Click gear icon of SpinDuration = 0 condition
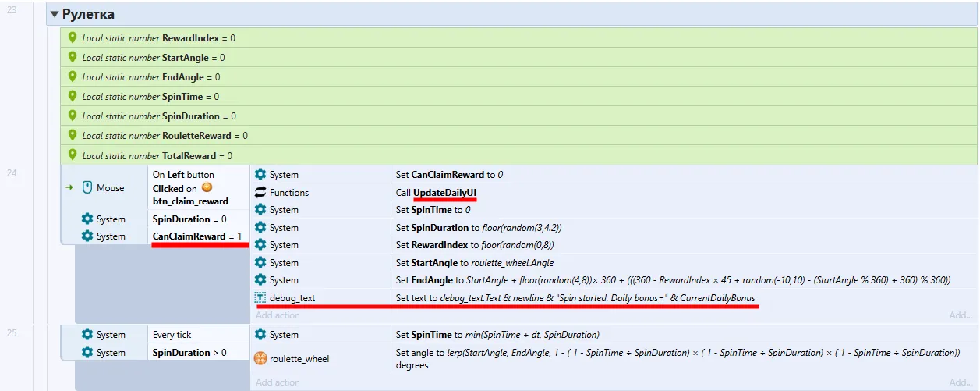 [87, 219]
